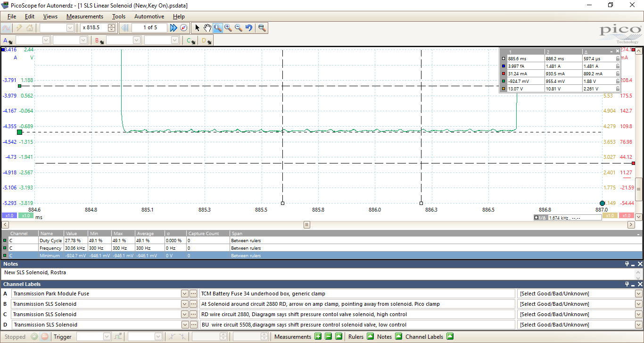Image resolution: width=644 pixels, height=343 pixels.
Task: Open the Views menu
Action: (50, 16)
